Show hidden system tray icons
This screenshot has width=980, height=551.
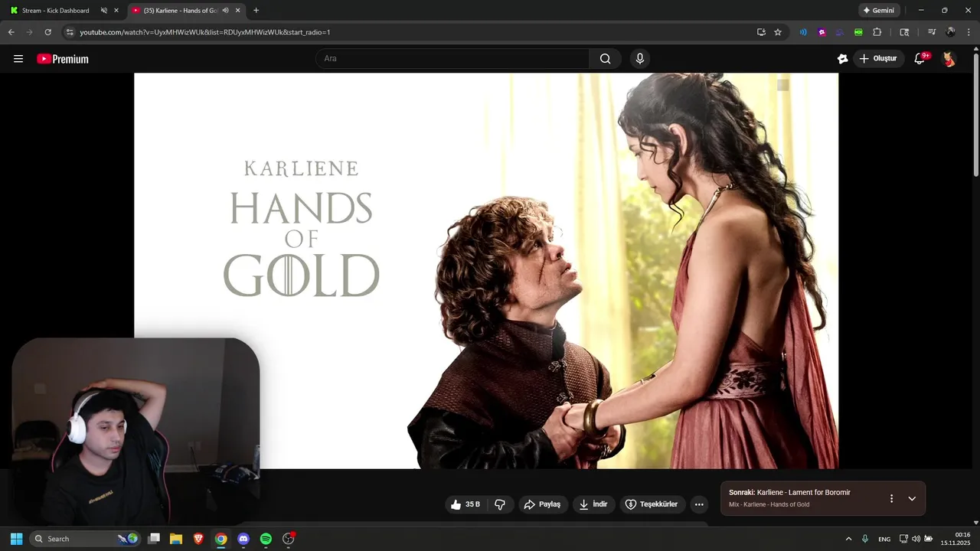click(x=848, y=539)
